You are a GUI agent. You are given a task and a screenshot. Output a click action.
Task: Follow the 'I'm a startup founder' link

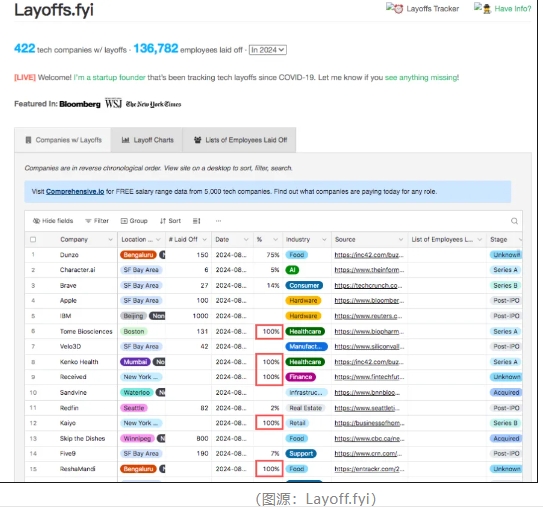click(109, 77)
